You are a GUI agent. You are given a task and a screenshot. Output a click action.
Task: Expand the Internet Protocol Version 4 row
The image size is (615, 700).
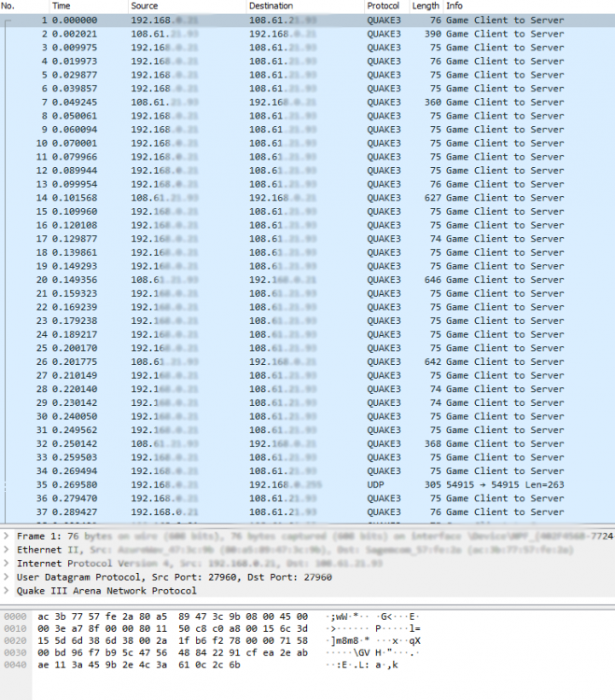pos(7,563)
